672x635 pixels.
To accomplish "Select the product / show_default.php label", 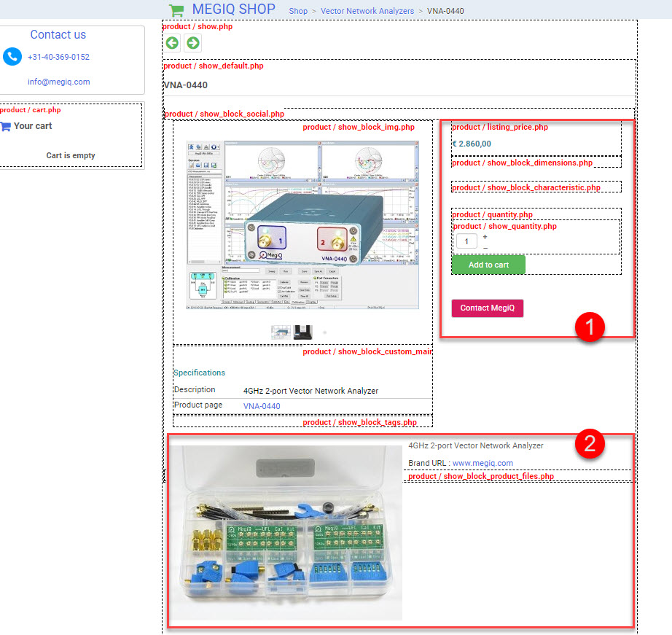I will pos(214,66).
